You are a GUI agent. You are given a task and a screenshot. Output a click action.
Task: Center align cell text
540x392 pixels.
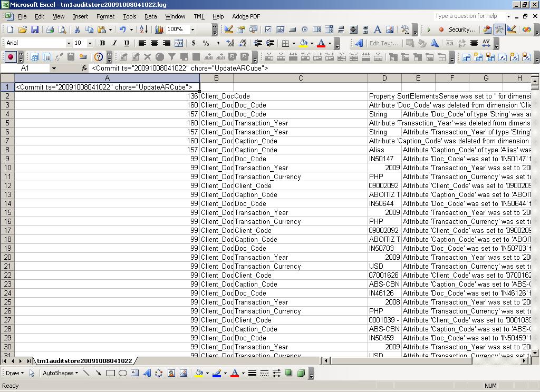[155, 43]
